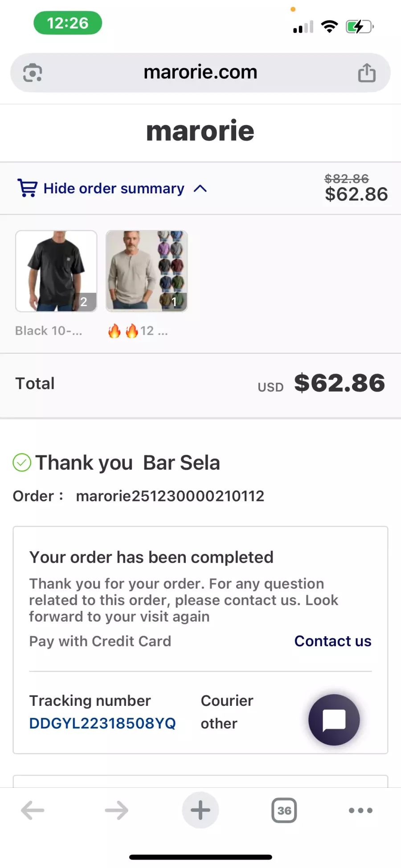
Task: Tap the marorie.com address field
Action: [x=200, y=72]
